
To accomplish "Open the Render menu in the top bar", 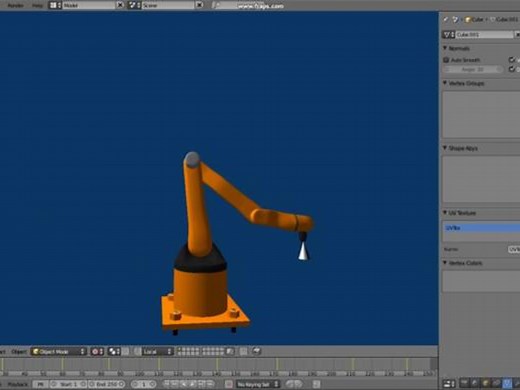I will (x=15, y=5).
